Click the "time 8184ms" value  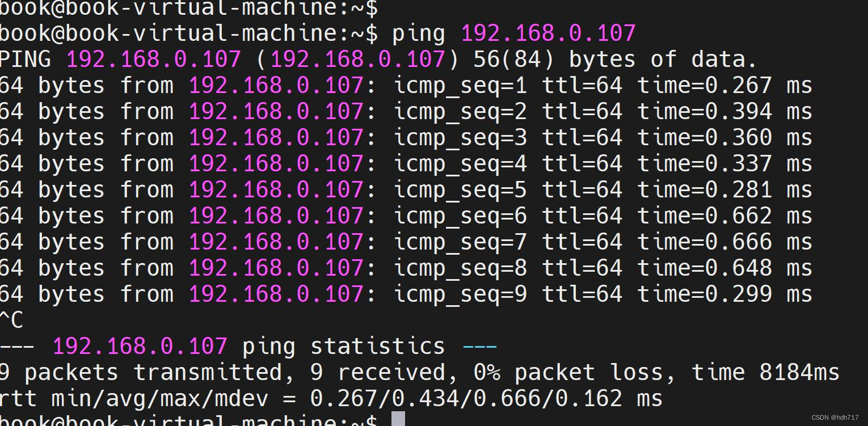tap(765, 373)
